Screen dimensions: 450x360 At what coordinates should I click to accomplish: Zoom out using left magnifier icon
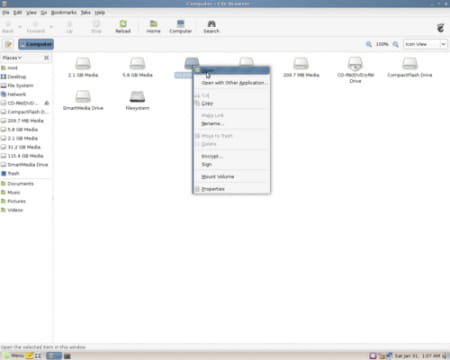click(369, 44)
